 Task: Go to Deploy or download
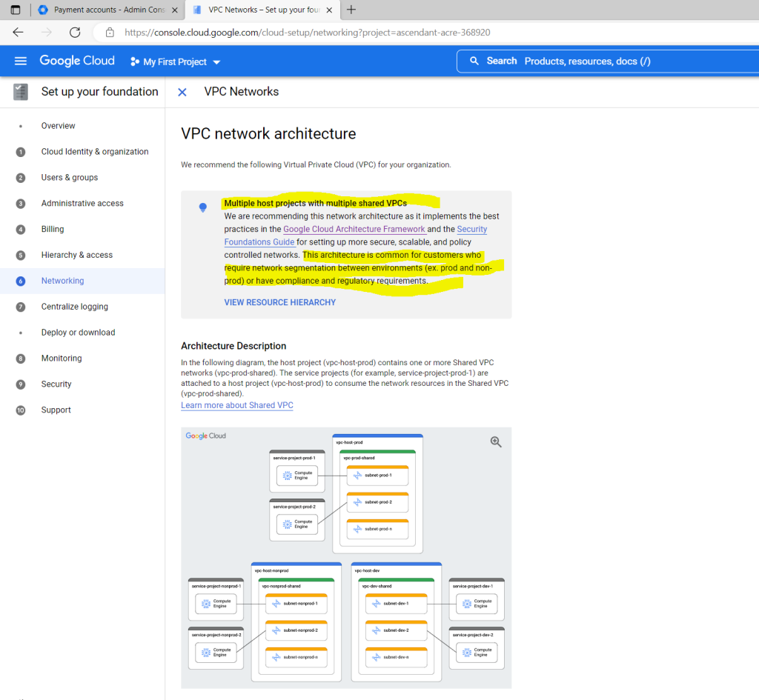[78, 333]
